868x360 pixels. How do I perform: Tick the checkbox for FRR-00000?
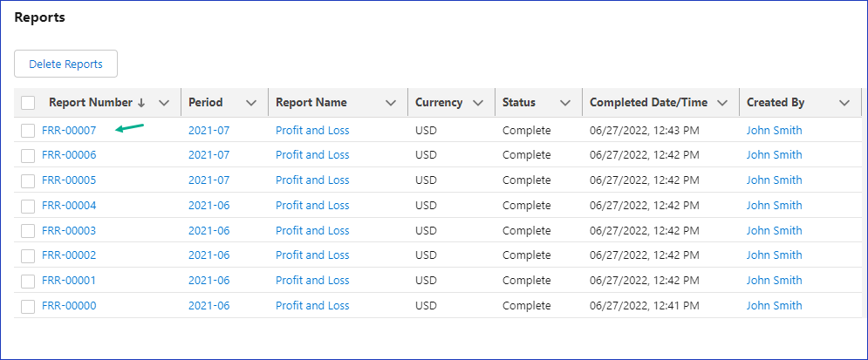pyautogui.click(x=28, y=307)
